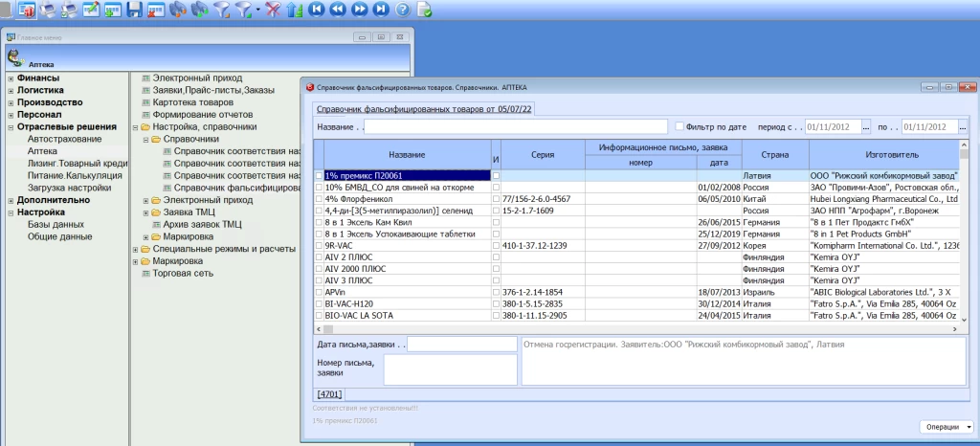Viewport: 980px width, 446px height.
Task: Expand the Персонал tree node
Action: 11,115
